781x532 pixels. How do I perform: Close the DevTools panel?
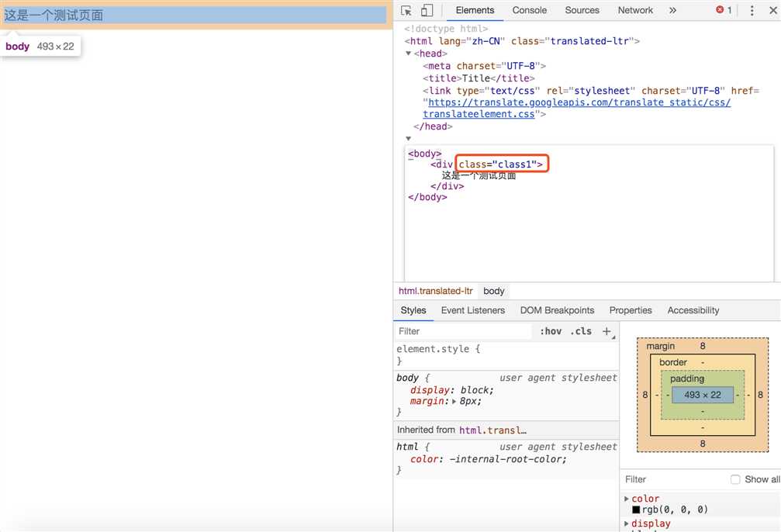pos(772,11)
